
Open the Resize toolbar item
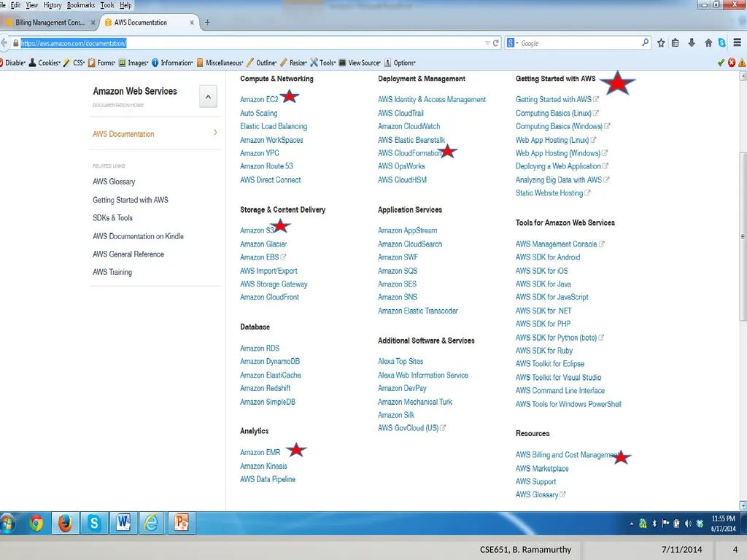point(293,63)
